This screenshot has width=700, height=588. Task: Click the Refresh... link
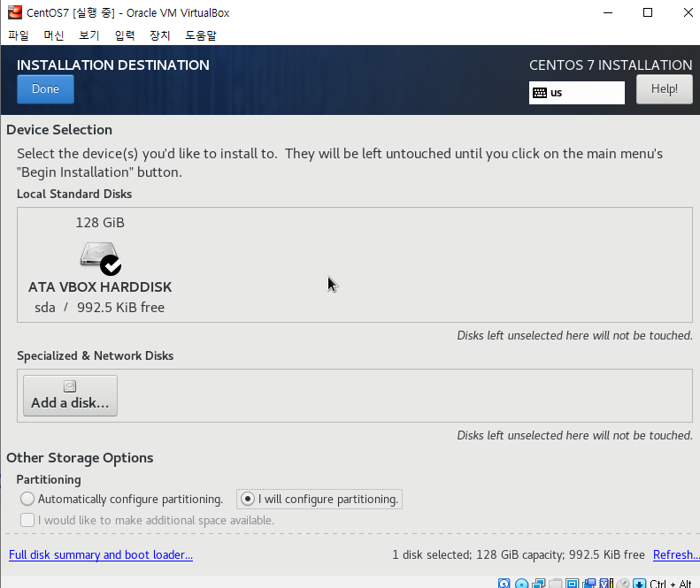coord(676,554)
